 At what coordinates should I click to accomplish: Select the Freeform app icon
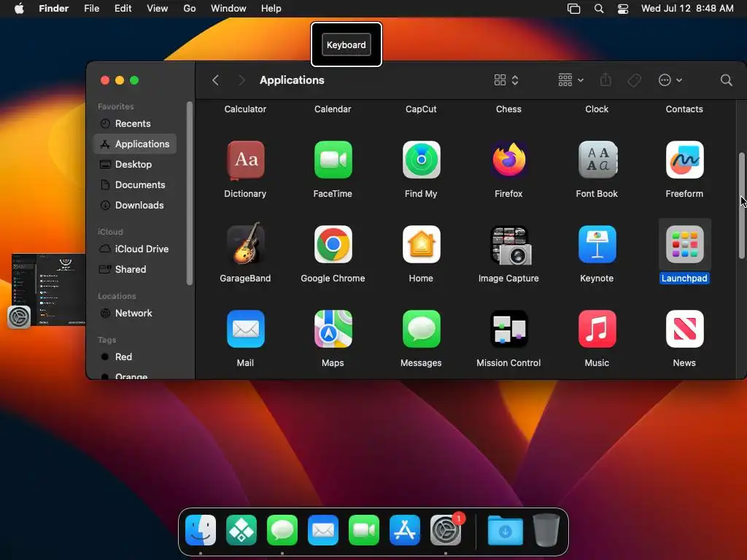pyautogui.click(x=684, y=160)
